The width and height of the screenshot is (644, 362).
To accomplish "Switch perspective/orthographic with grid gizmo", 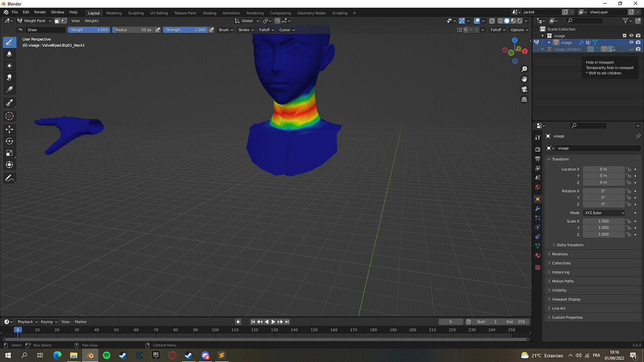I will 524,100.
